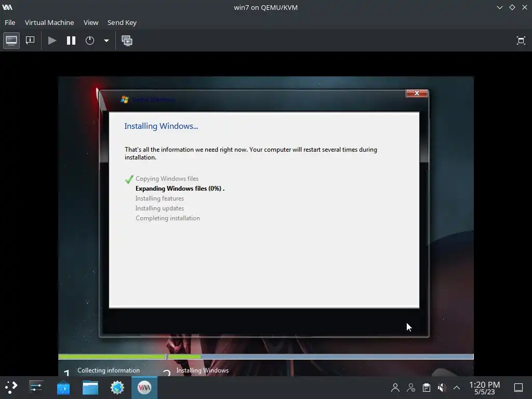The image size is (532, 399).
Task: Pause the virtual machine
Action: [71, 41]
